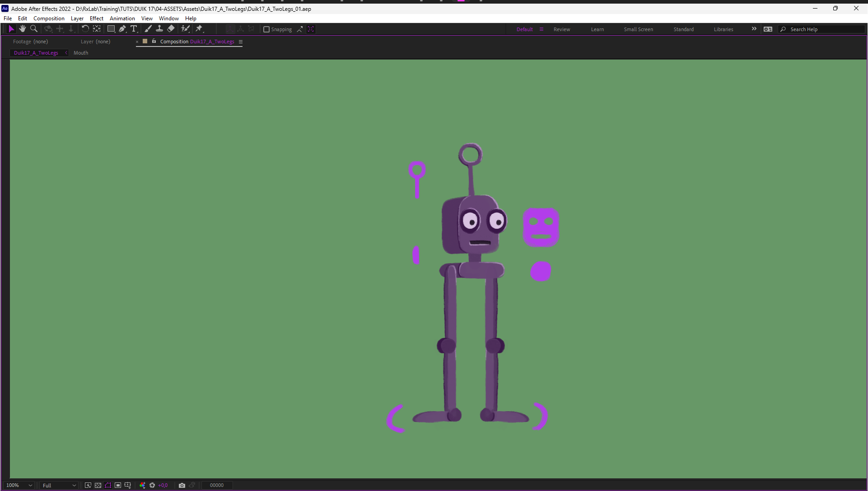Switch to the Small Screen workspace
This screenshot has height=491, width=868.
638,29
